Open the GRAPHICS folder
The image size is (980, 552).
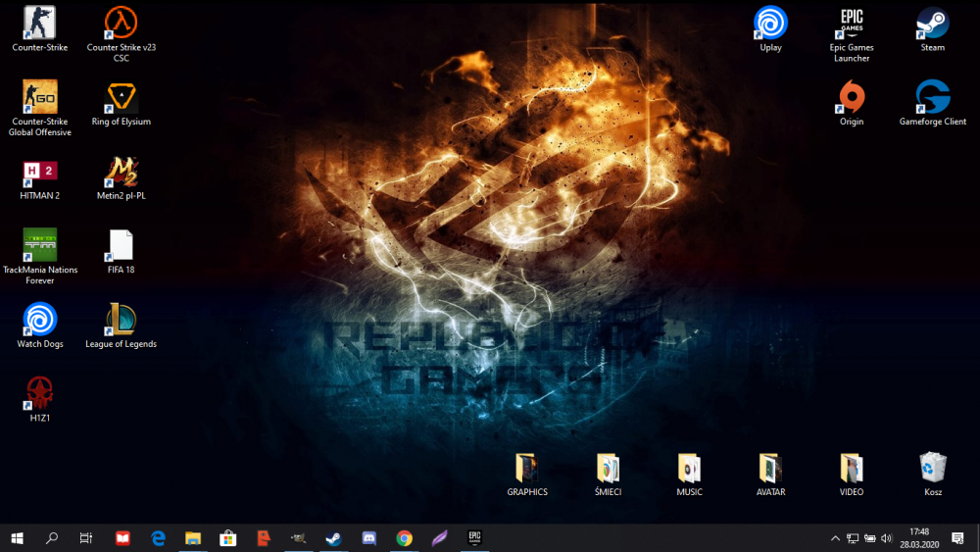[x=527, y=474]
